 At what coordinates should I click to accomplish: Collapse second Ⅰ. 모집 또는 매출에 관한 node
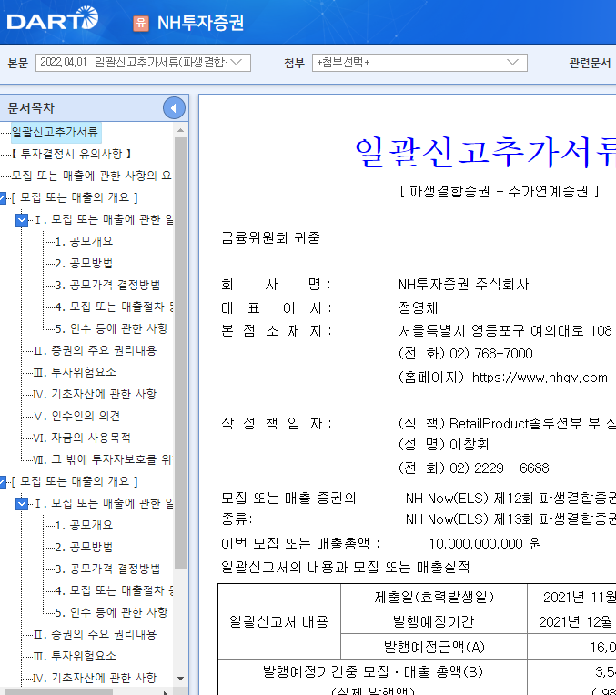(22, 503)
